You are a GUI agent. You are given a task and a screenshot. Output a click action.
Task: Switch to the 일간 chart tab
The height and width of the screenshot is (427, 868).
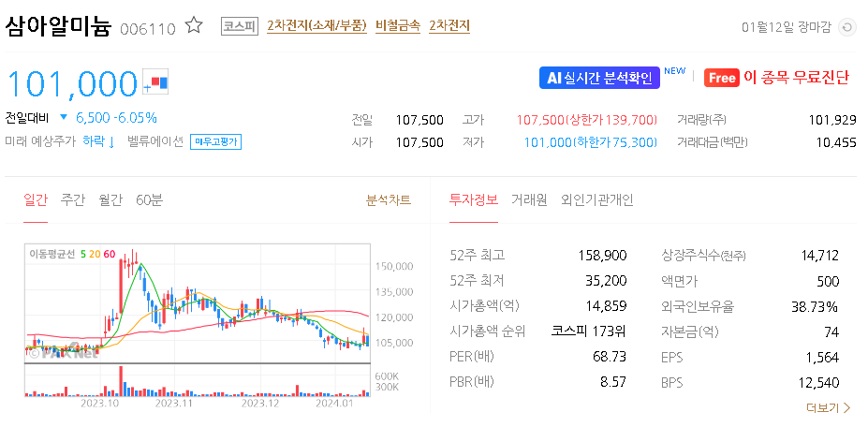(x=36, y=200)
